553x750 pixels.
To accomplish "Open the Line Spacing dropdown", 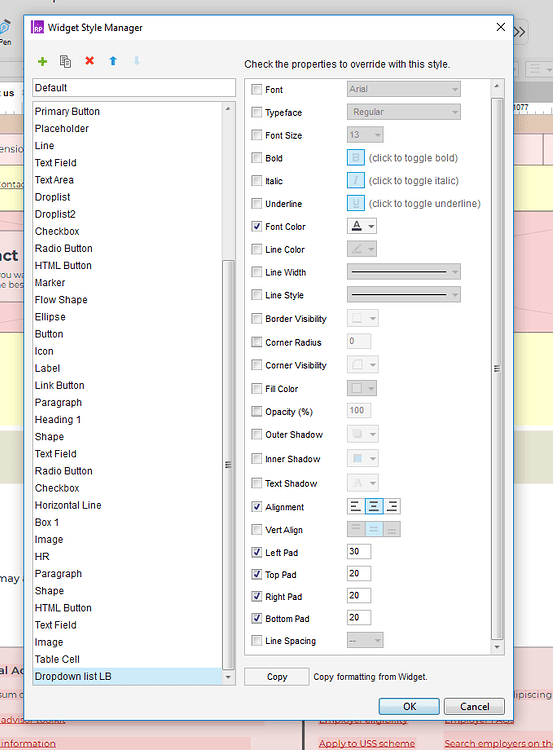I will [365, 640].
